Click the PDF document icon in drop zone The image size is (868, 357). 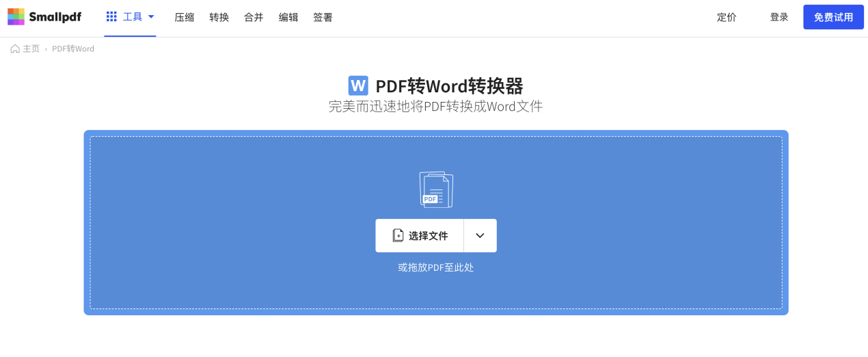click(x=436, y=189)
